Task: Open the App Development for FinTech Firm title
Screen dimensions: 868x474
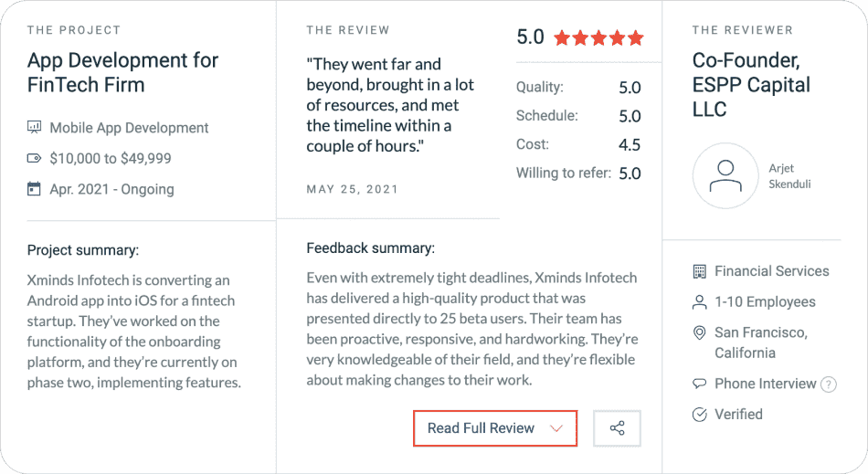Action: [x=122, y=73]
